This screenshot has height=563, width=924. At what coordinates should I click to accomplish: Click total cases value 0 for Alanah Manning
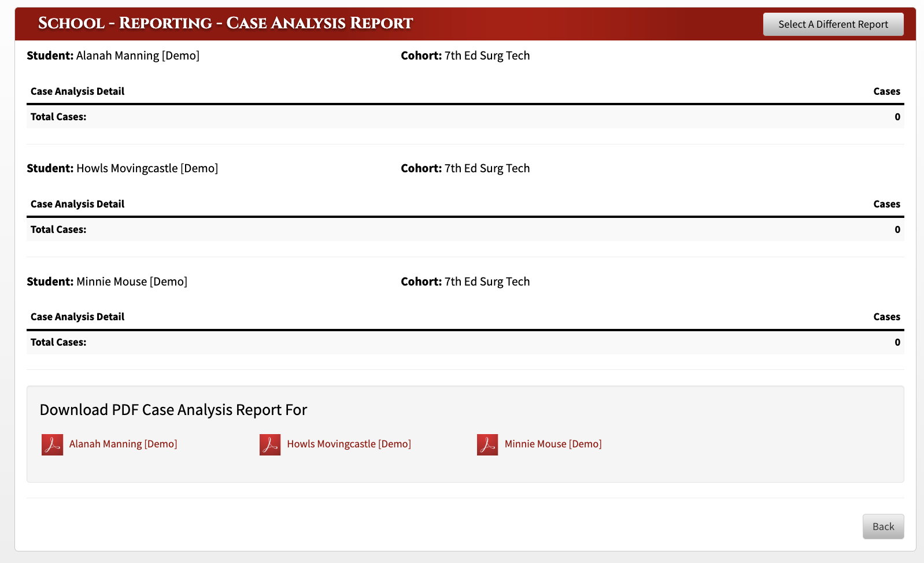click(x=897, y=117)
